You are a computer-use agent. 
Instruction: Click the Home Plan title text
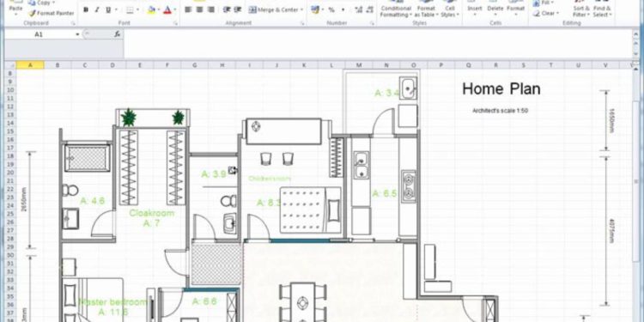(501, 88)
